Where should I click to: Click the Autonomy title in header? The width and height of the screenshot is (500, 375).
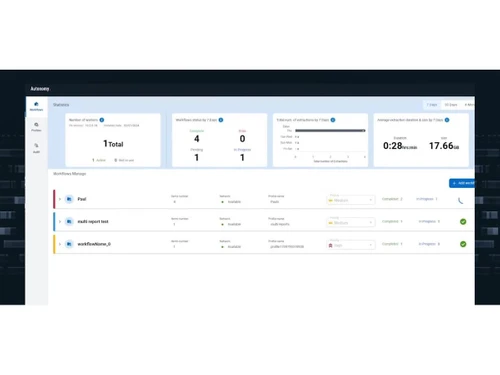[x=40, y=89]
